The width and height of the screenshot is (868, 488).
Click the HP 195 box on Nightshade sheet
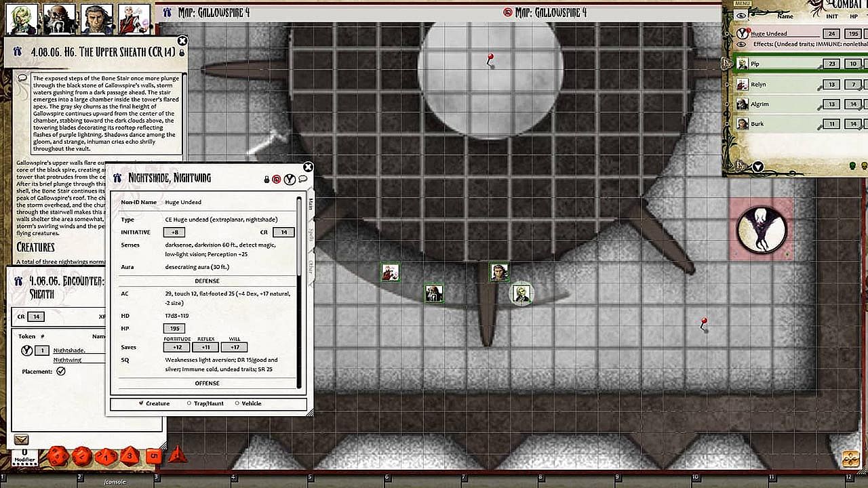[174, 328]
